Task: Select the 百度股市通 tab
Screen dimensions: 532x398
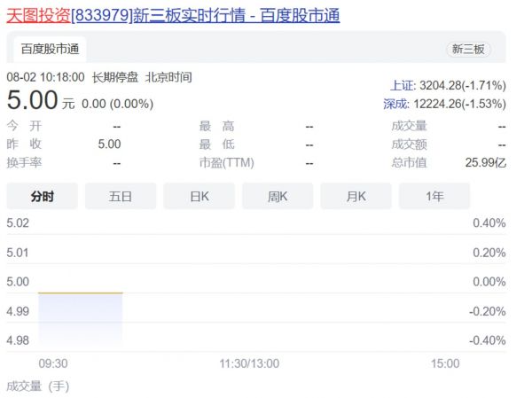Action: coord(51,50)
